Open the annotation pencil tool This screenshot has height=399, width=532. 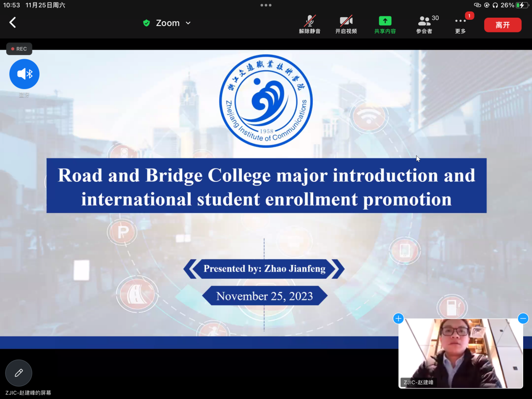pos(18,373)
